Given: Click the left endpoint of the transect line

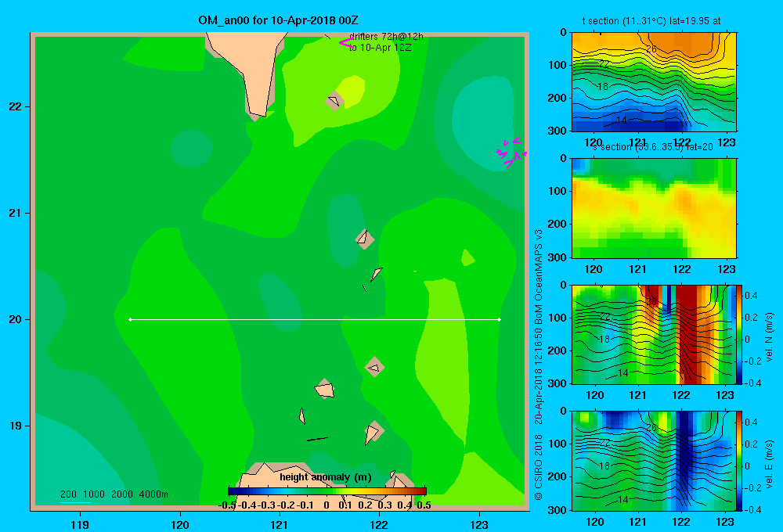Looking at the screenshot, I should pos(130,319).
